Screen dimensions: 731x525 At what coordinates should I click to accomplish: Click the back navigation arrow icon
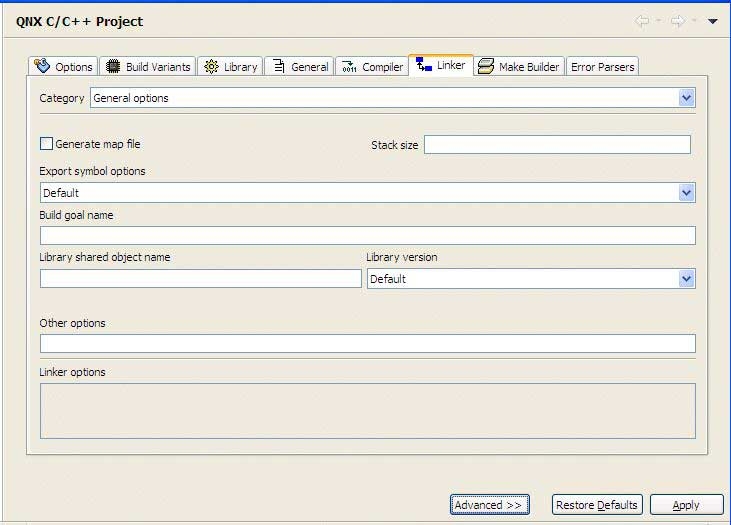(643, 21)
